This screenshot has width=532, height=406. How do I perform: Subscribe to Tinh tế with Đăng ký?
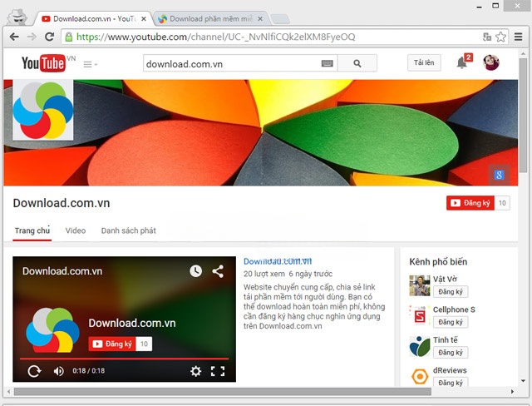tap(451, 353)
